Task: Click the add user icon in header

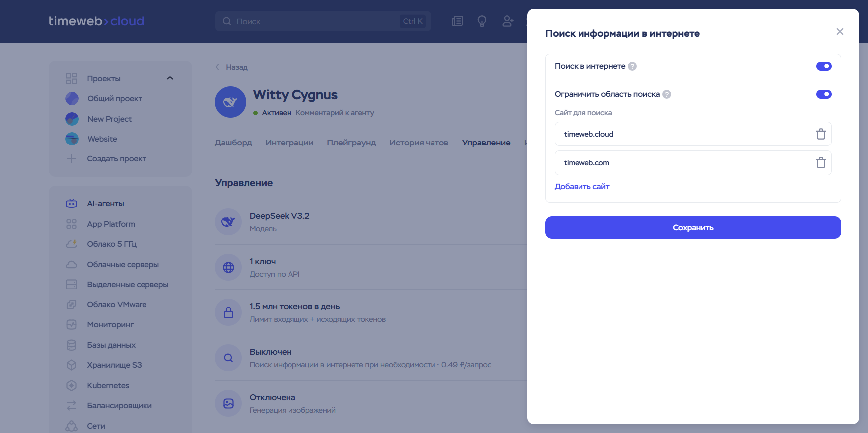Action: 508,21
